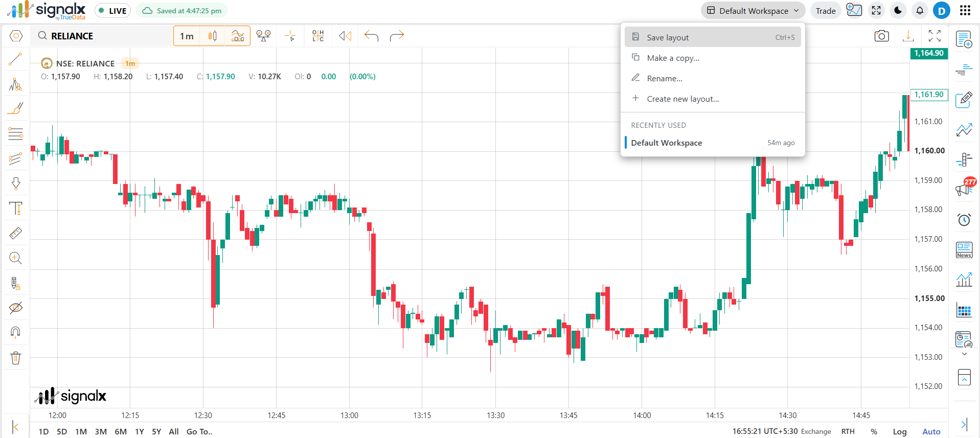
Task: Enter fullscreen chart mode
Action: tap(935, 36)
